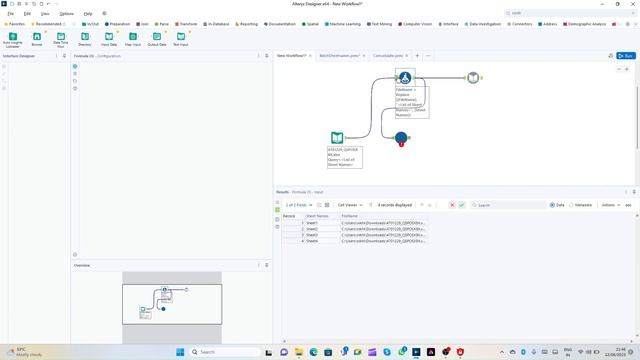Viewport: 640px width, 360px height.
Task: Click the green checkmark icon in Results
Action: (x=462, y=205)
